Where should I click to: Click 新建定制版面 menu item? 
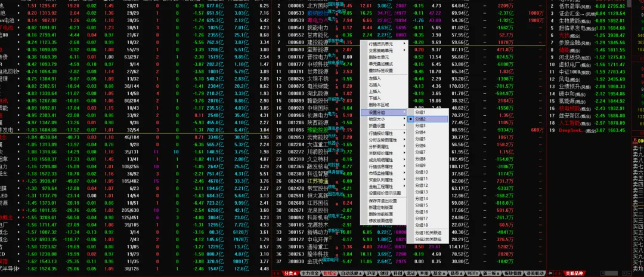click(x=384, y=207)
